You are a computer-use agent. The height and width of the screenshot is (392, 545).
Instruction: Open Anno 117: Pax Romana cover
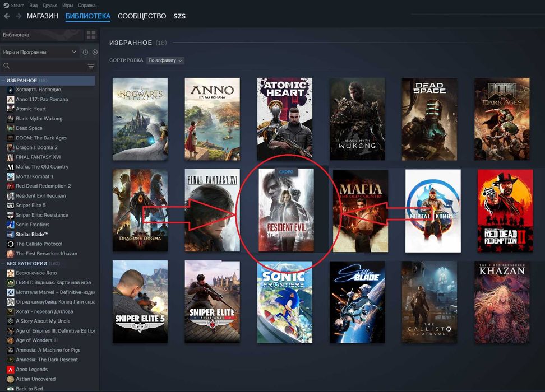click(x=213, y=119)
